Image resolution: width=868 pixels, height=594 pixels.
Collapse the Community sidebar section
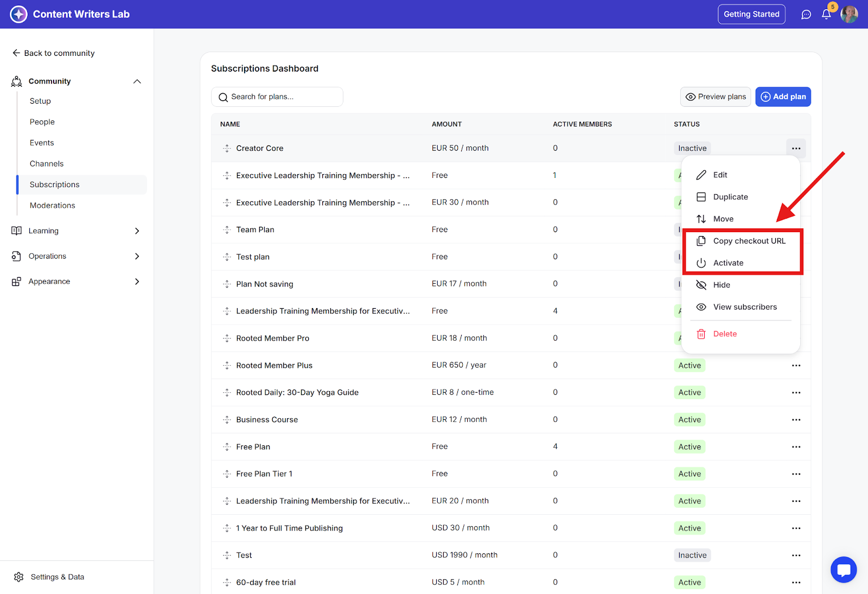137,81
